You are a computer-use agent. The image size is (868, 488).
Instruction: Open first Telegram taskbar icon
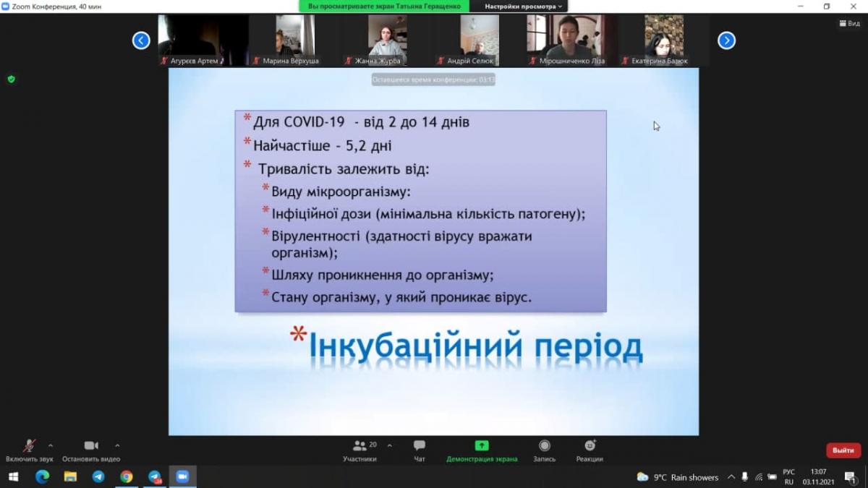click(x=98, y=477)
